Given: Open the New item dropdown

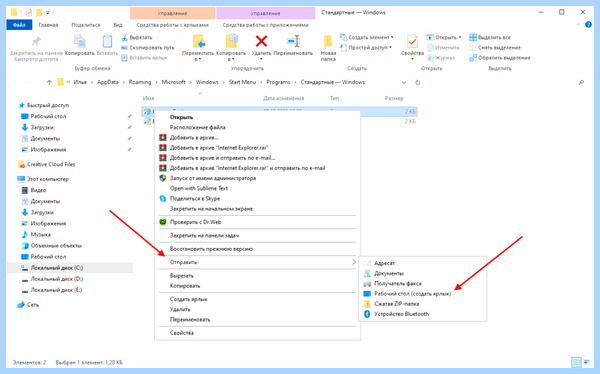Looking at the screenshot, I should 392,38.
